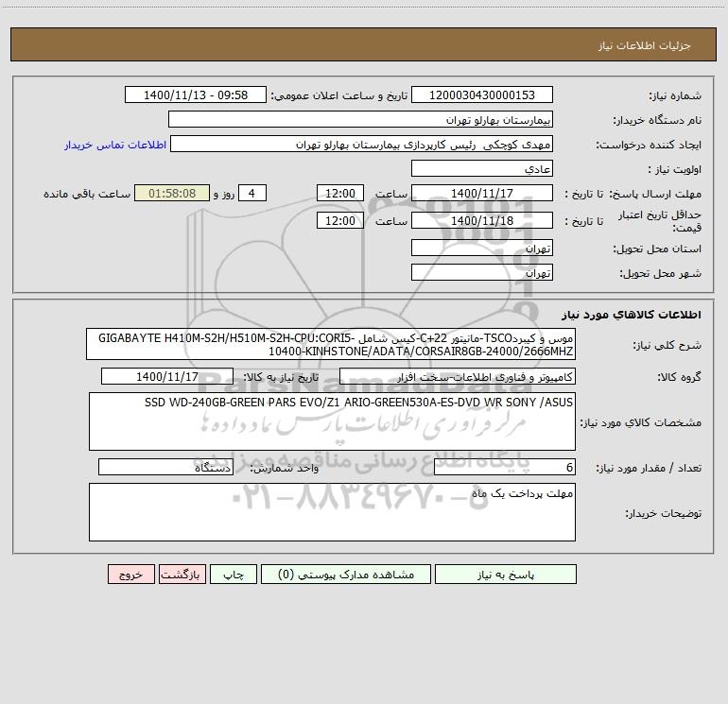This screenshot has width=728, height=704.
Task: Click the remaining days field showing 4
Action: [x=252, y=194]
